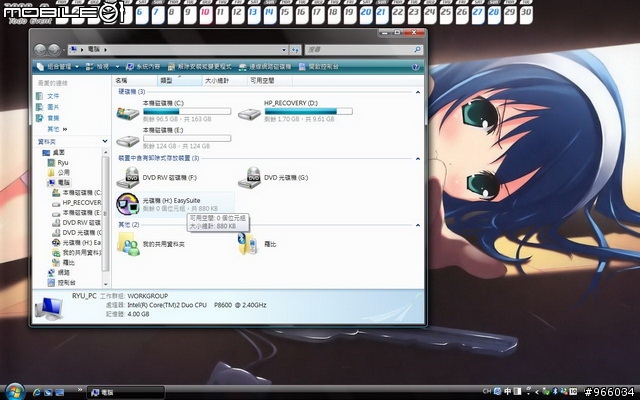Select local disk (C:) drive icon

pyautogui.click(x=128, y=113)
